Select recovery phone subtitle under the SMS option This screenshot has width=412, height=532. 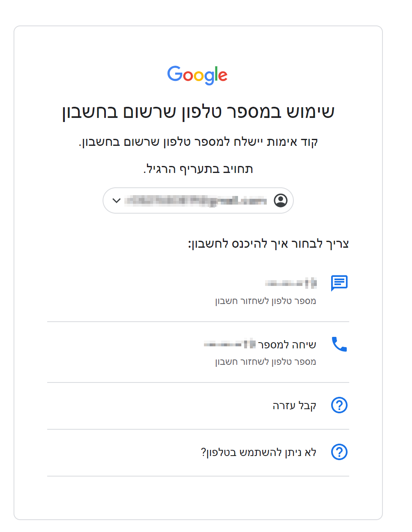pos(266,301)
